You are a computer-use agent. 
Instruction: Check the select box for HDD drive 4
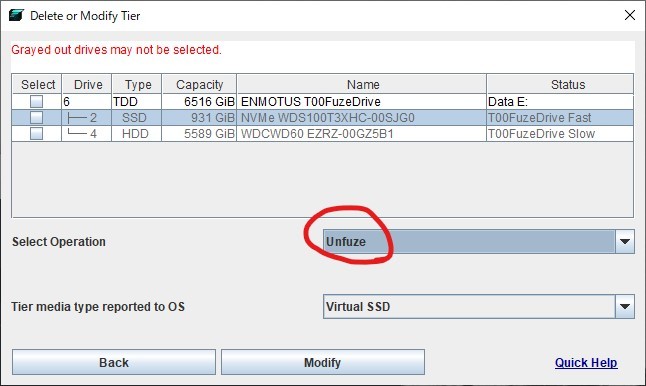(x=36, y=133)
